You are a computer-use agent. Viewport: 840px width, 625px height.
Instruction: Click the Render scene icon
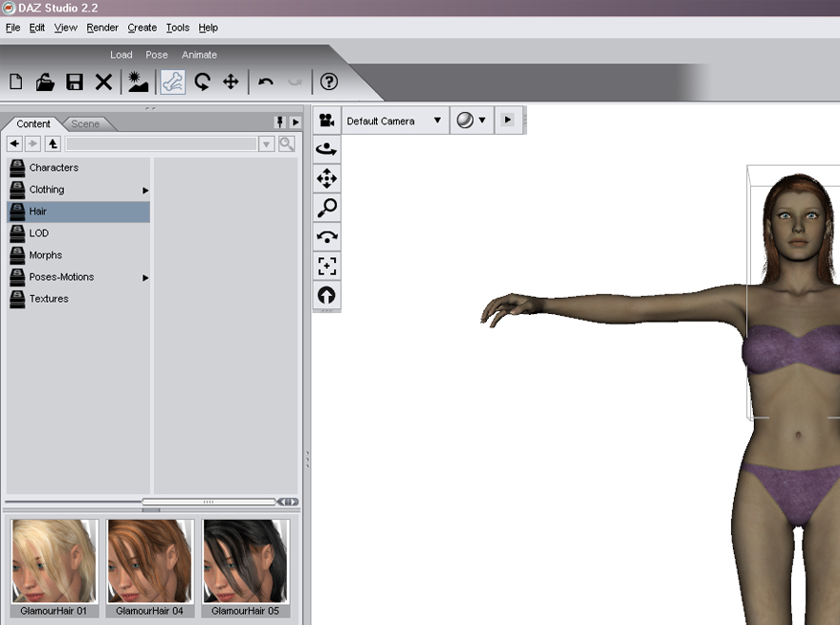pyautogui.click(x=139, y=82)
